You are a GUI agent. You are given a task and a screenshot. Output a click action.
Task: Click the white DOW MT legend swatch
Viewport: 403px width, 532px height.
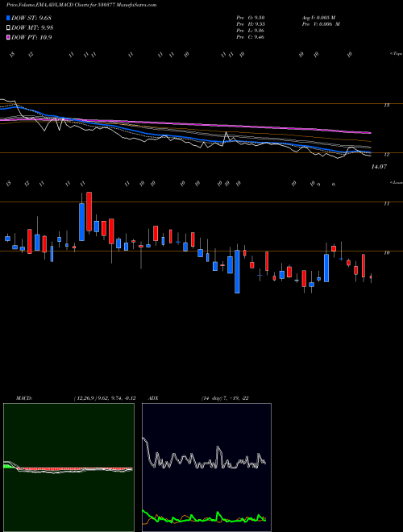click(x=8, y=28)
